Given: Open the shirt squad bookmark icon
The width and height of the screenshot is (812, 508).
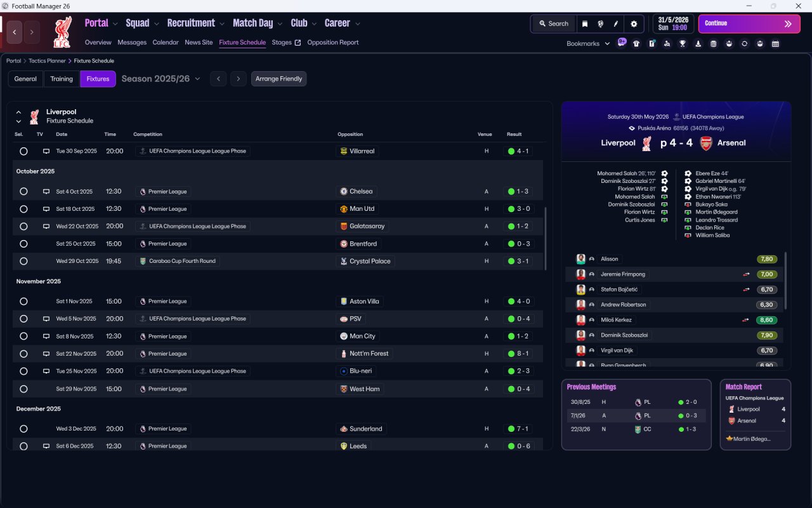Looking at the screenshot, I should pos(636,44).
